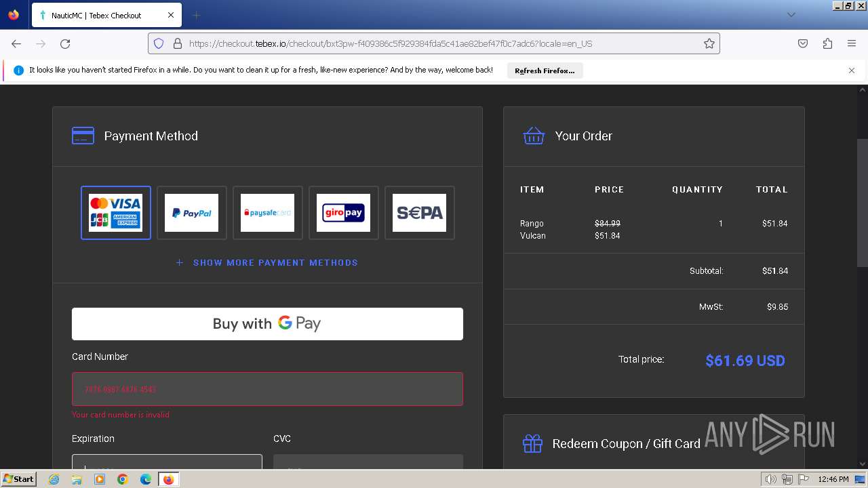The width and height of the screenshot is (868, 488).
Task: Click the total price $61.69 USD
Action: [x=745, y=361]
